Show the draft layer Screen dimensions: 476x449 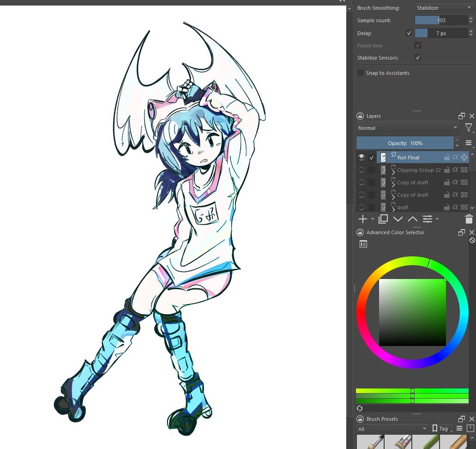pyautogui.click(x=361, y=207)
